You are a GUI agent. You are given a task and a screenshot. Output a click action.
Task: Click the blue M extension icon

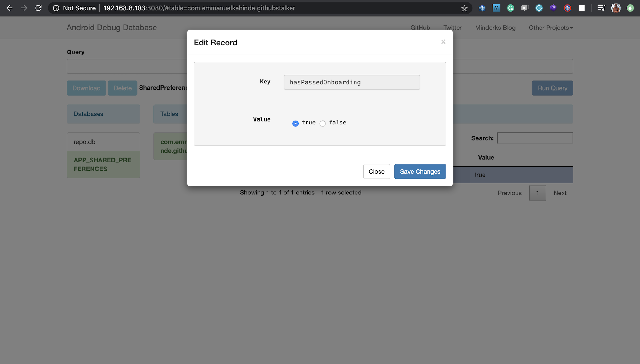pos(496,8)
